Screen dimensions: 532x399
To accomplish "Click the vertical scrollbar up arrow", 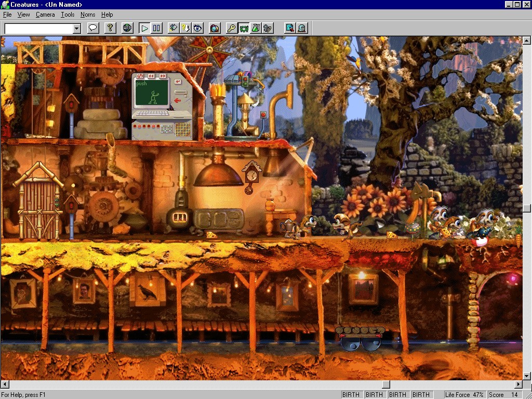I will (x=527, y=41).
